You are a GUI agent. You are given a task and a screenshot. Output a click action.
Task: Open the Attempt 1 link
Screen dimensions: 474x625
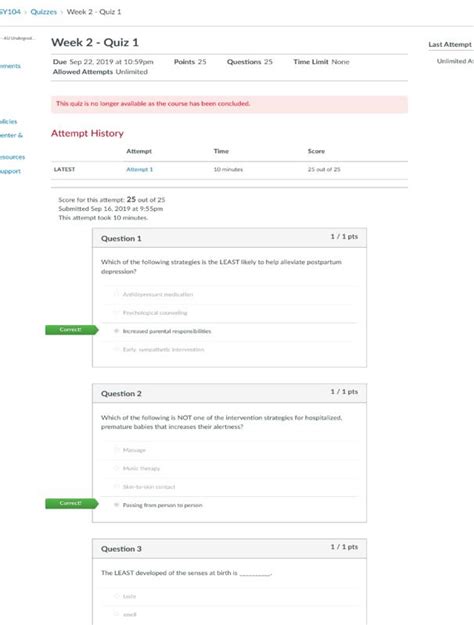[140, 169]
